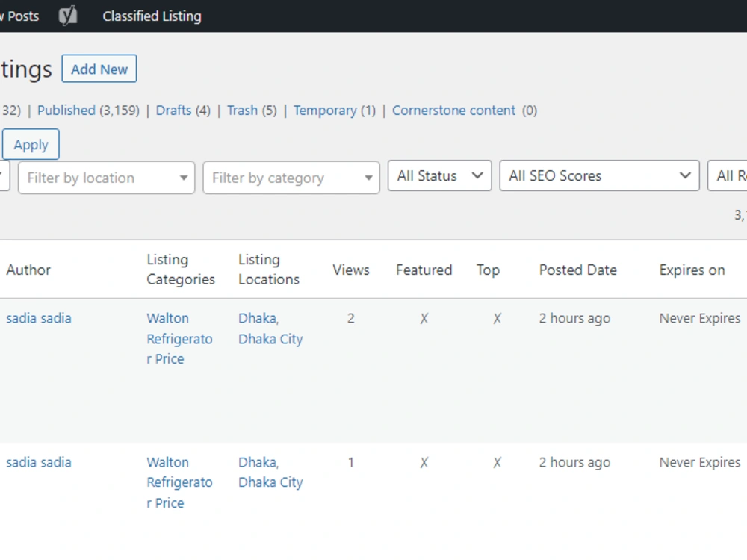Screen dimensions: 747x560
Task: Click the Expires on column header
Action: pos(692,270)
